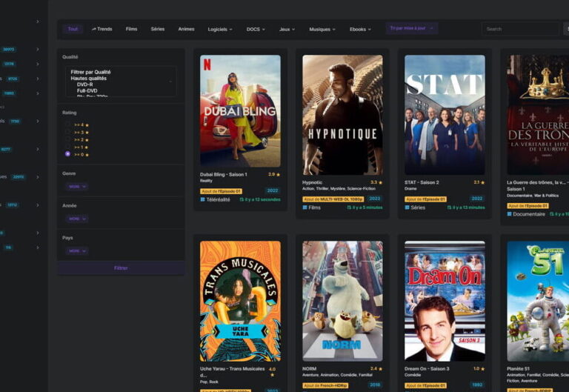Open the Ebooks dropdown menu
This screenshot has height=392, width=569.
coord(360,30)
